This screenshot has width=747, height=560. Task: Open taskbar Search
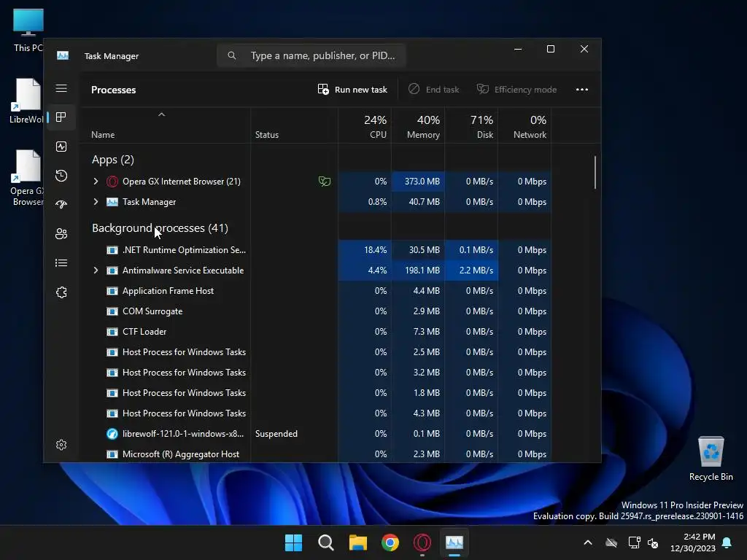click(x=326, y=542)
